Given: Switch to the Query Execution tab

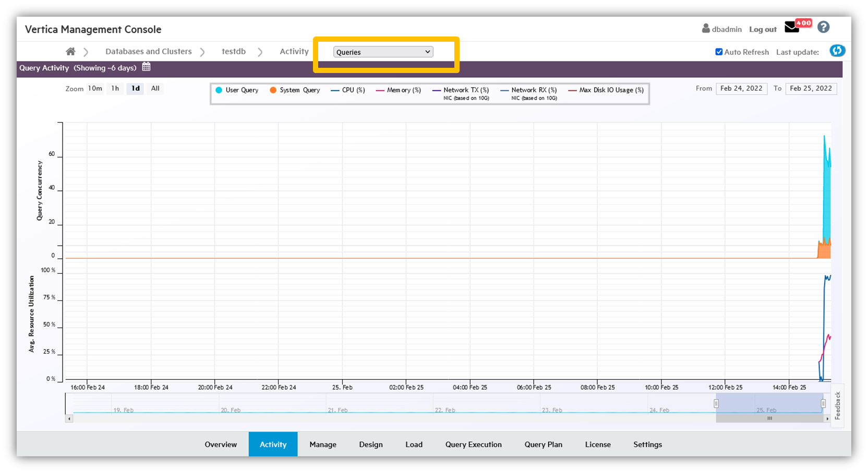Looking at the screenshot, I should pos(473,444).
